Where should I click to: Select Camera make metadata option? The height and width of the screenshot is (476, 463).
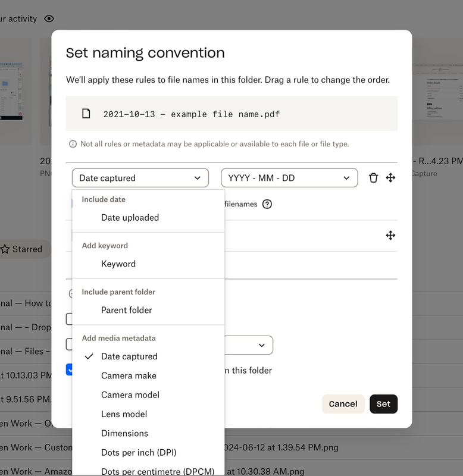(x=129, y=376)
